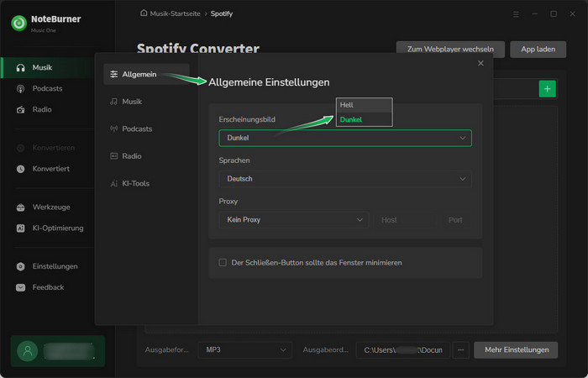Click the Feedback envelope icon
Image resolution: width=588 pixels, height=378 pixels.
[x=21, y=287]
